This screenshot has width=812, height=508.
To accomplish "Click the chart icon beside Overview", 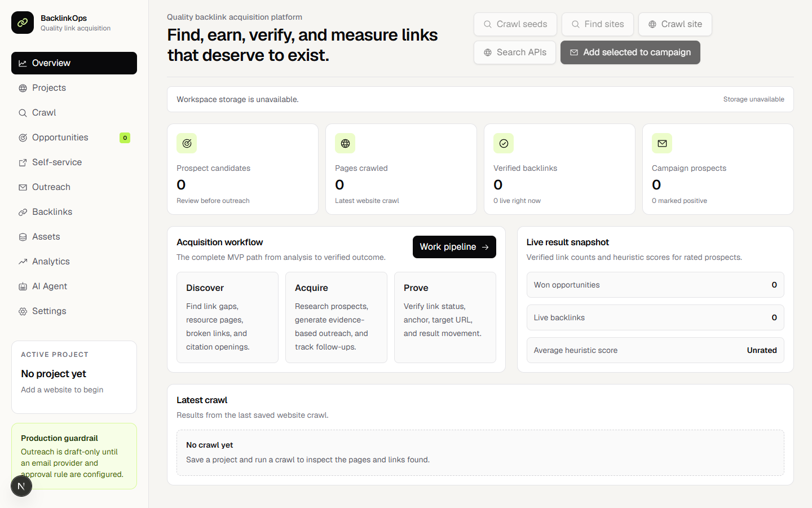I will (23, 63).
